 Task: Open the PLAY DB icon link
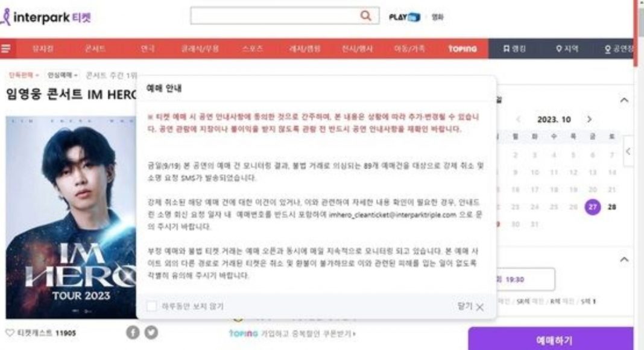click(x=405, y=17)
